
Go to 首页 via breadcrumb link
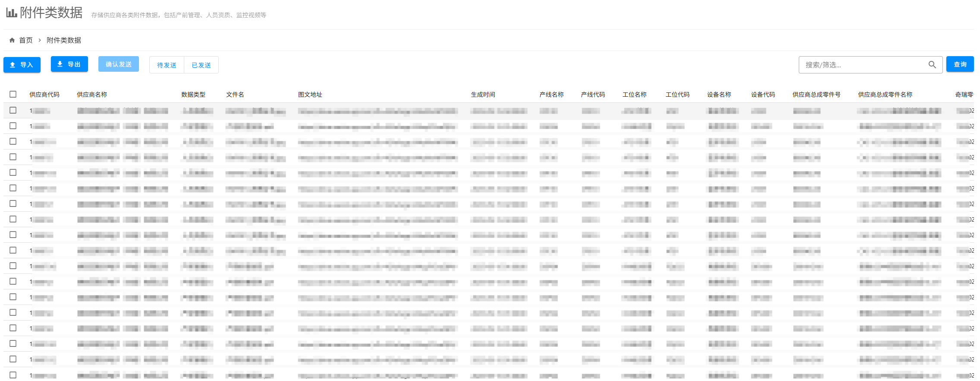[26, 40]
